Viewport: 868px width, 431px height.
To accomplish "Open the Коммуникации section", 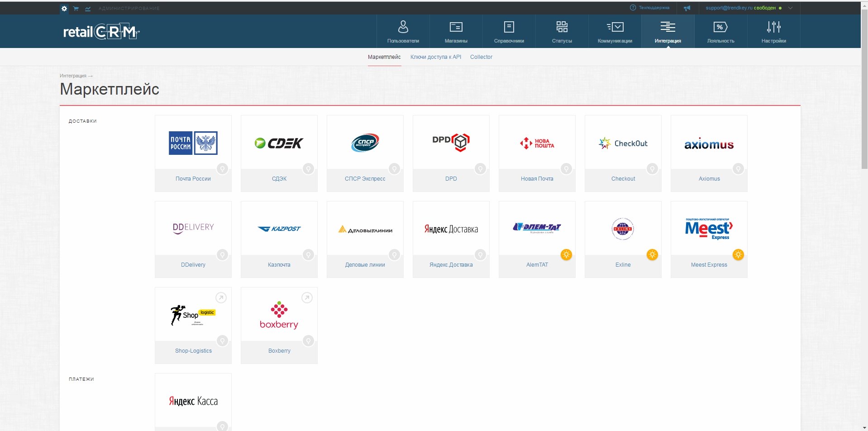I will pos(615,32).
